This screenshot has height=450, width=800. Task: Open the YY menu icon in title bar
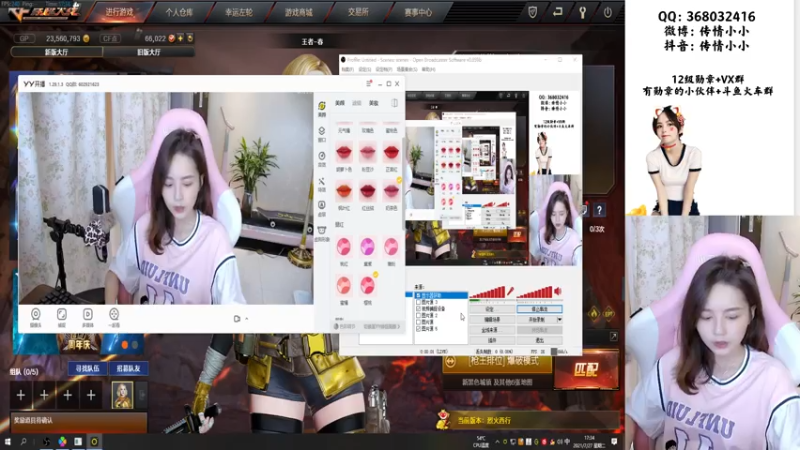click(368, 84)
